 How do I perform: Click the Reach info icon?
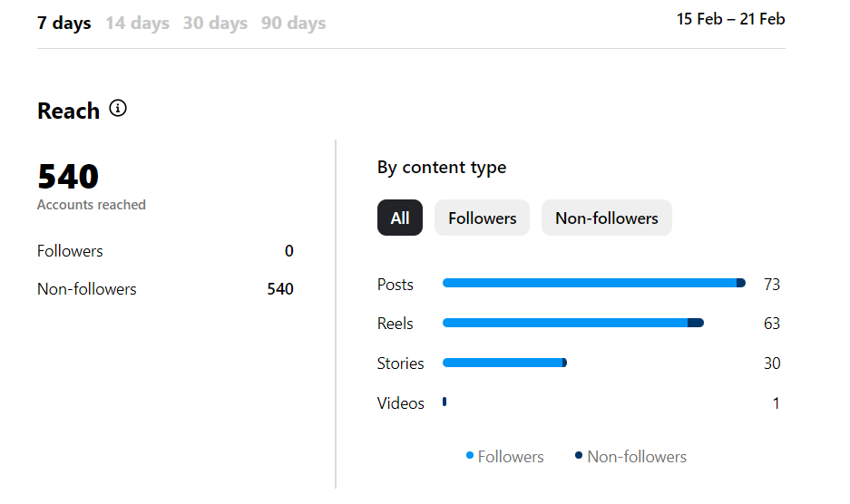(x=118, y=109)
